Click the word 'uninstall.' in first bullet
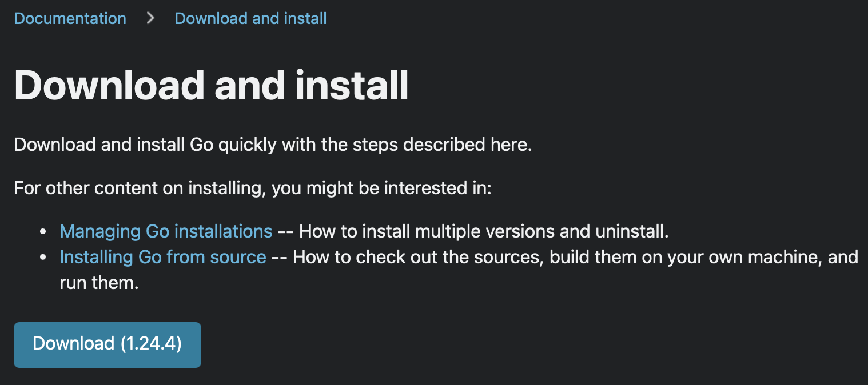Image resolution: width=868 pixels, height=385 pixels. tap(632, 231)
